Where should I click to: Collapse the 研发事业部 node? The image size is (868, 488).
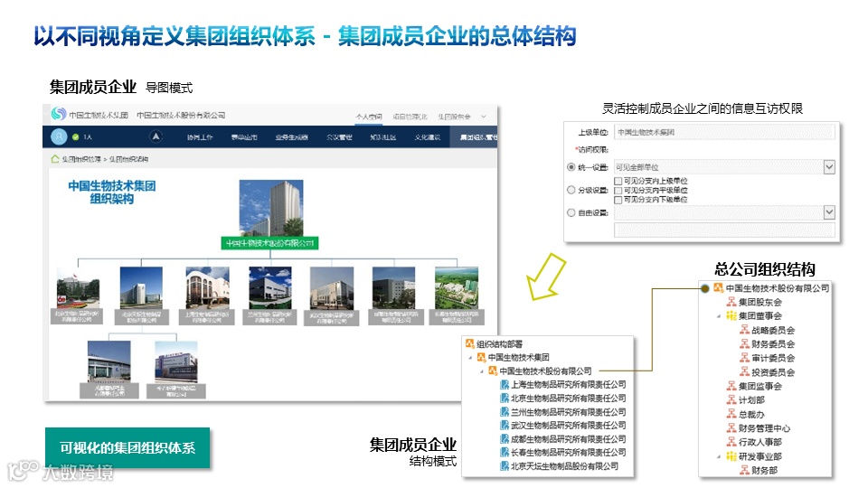[719, 456]
